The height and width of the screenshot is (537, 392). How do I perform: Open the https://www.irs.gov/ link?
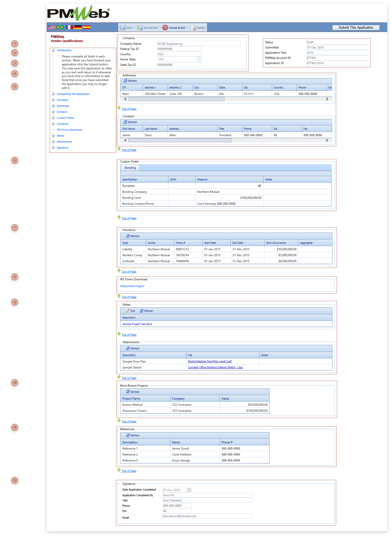pos(132,286)
